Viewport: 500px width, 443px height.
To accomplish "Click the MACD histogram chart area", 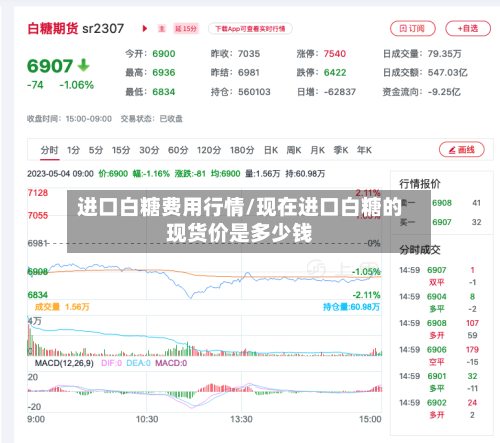I will (204, 393).
